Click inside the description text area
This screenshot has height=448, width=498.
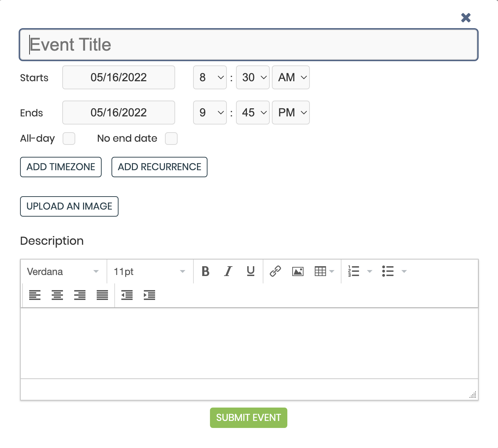[249, 343]
